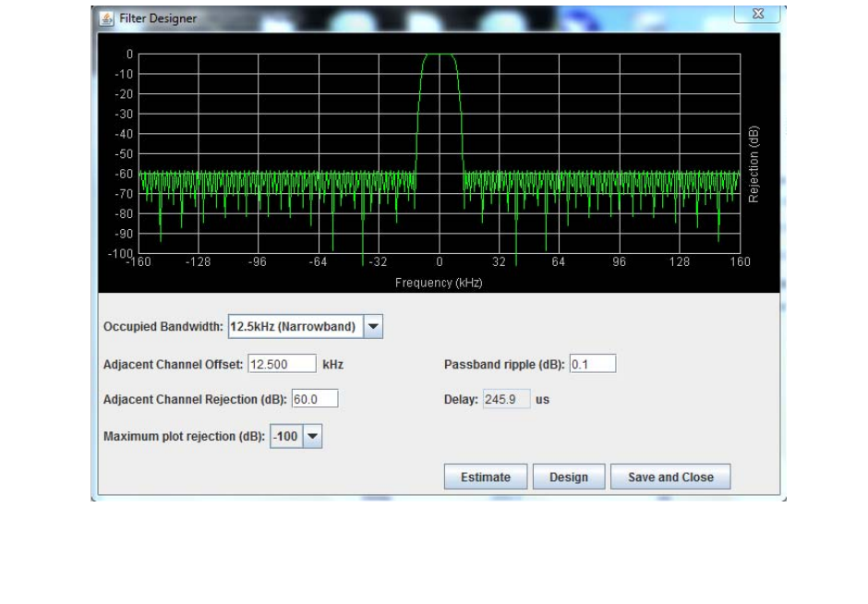Click the -128 frequency axis tick label
This screenshot has height=604, width=868.
point(198,262)
